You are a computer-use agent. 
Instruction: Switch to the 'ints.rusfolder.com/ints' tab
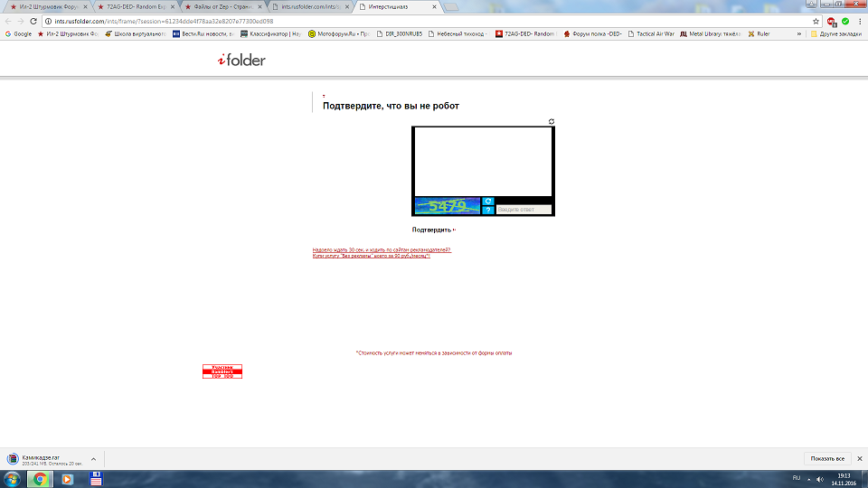pos(309,6)
